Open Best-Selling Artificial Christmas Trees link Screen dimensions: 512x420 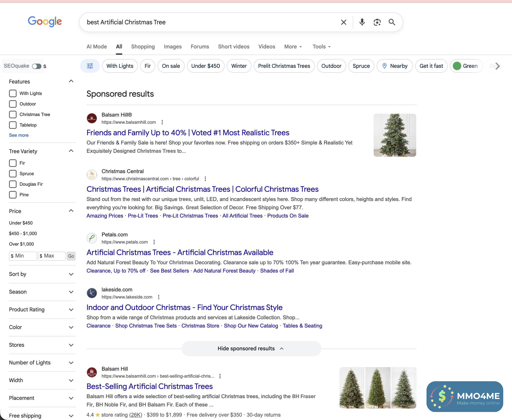pos(149,386)
